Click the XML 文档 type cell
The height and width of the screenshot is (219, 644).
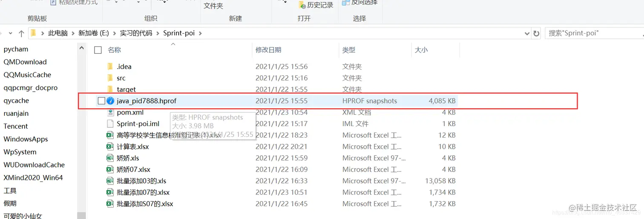[356, 112]
